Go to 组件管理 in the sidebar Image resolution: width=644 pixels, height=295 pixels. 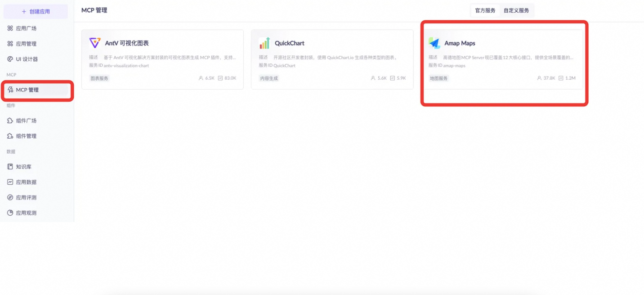pos(26,136)
